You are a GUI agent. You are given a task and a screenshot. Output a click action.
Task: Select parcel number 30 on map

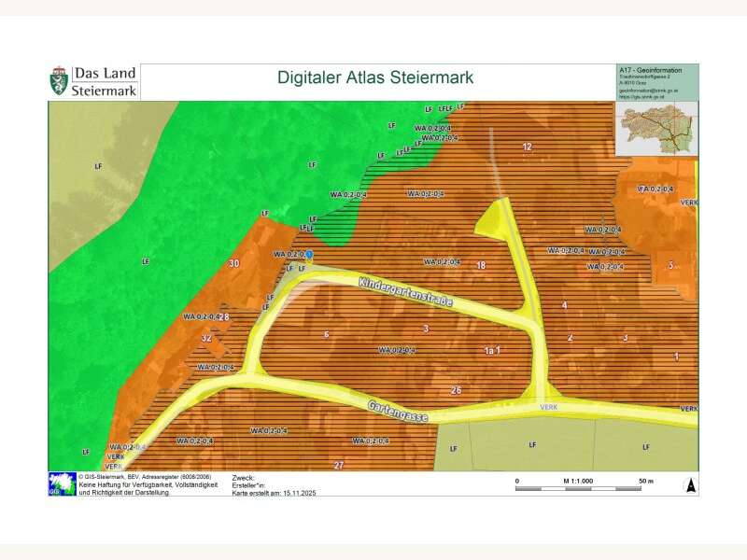point(233,264)
